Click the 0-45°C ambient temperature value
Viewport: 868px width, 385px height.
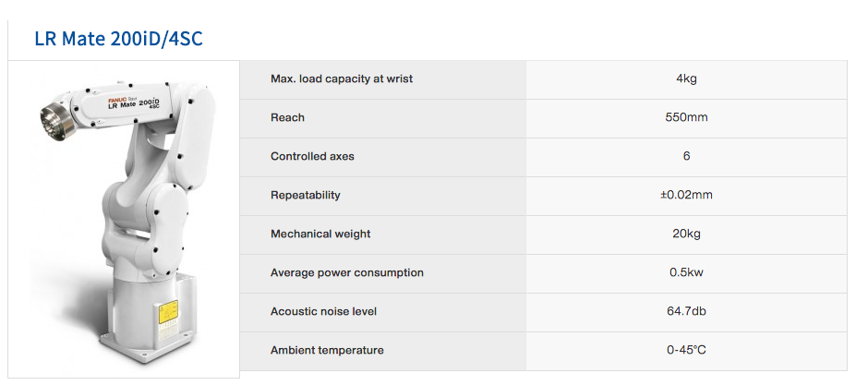[686, 350]
